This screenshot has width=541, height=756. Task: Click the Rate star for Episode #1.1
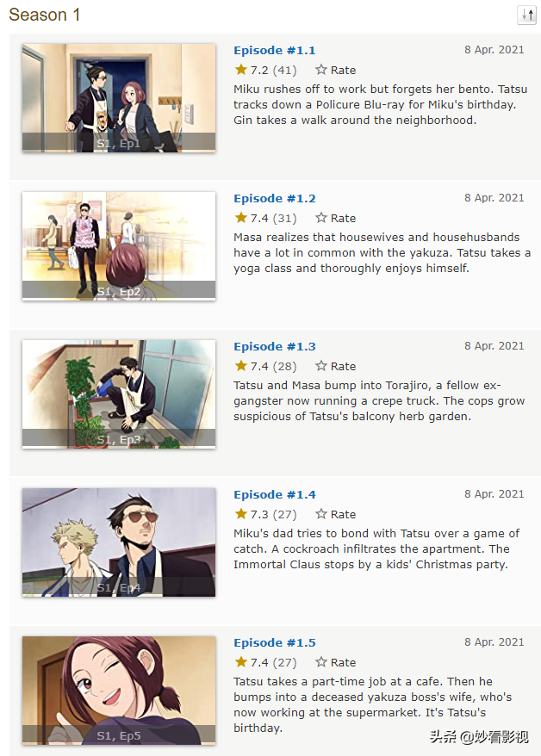[x=321, y=70]
